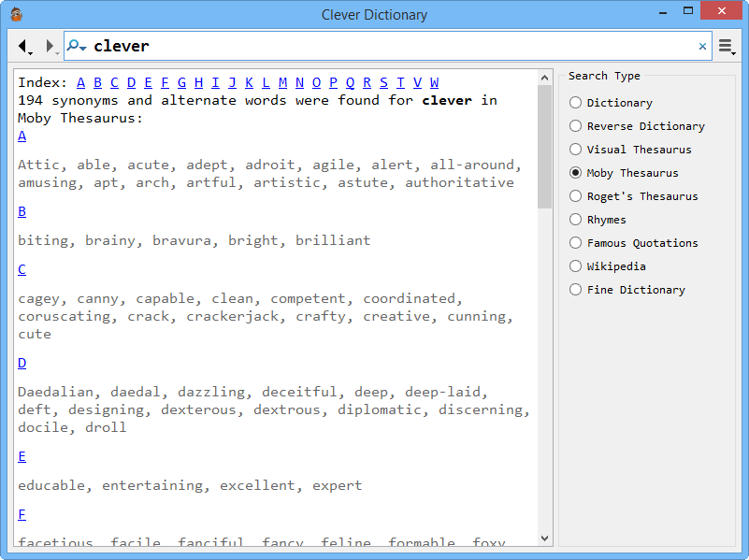Click the word 'crackerjack' in results
Image resolution: width=749 pixels, height=560 pixels.
click(232, 316)
